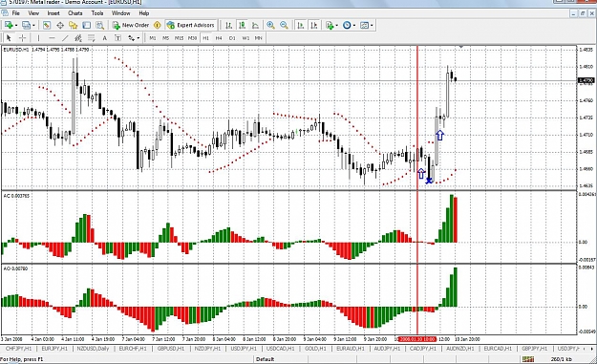Click the chart shift triangle marker
The height and width of the screenshot is (364, 597).
[x=461, y=47]
